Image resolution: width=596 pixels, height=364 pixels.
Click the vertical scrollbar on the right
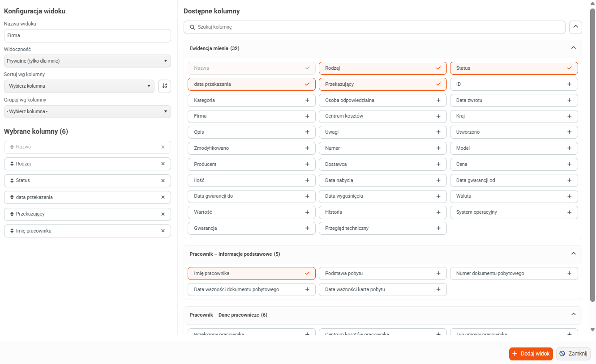click(592, 154)
